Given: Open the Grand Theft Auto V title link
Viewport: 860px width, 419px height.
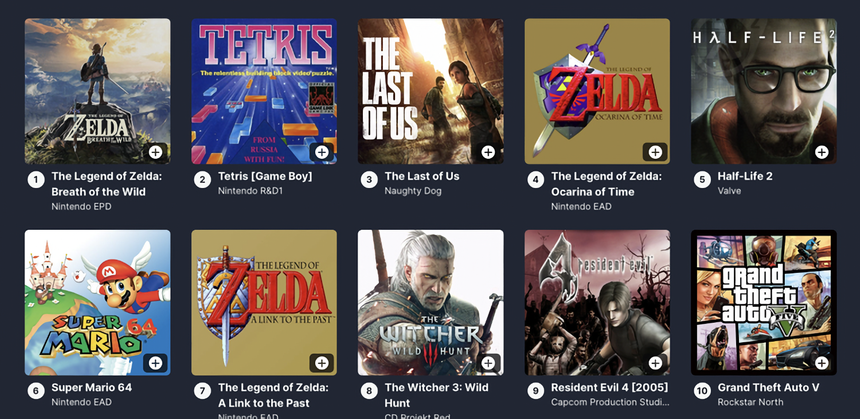Looking at the screenshot, I should pos(768,387).
